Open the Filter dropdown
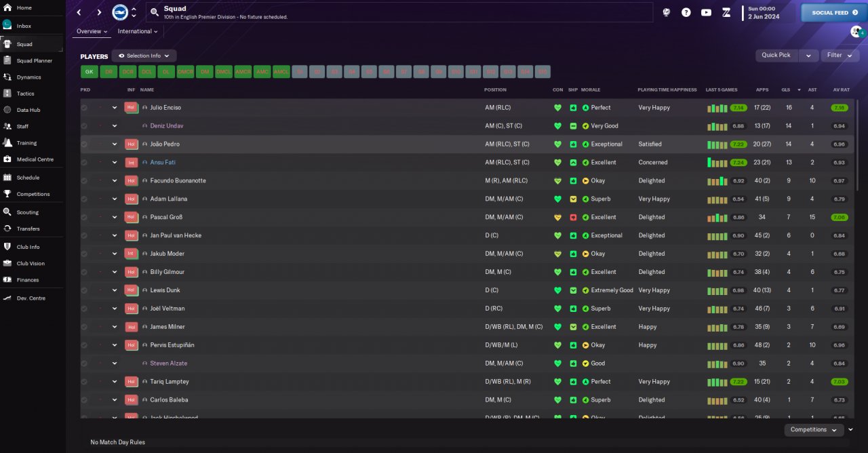The height and width of the screenshot is (453, 868). click(839, 56)
